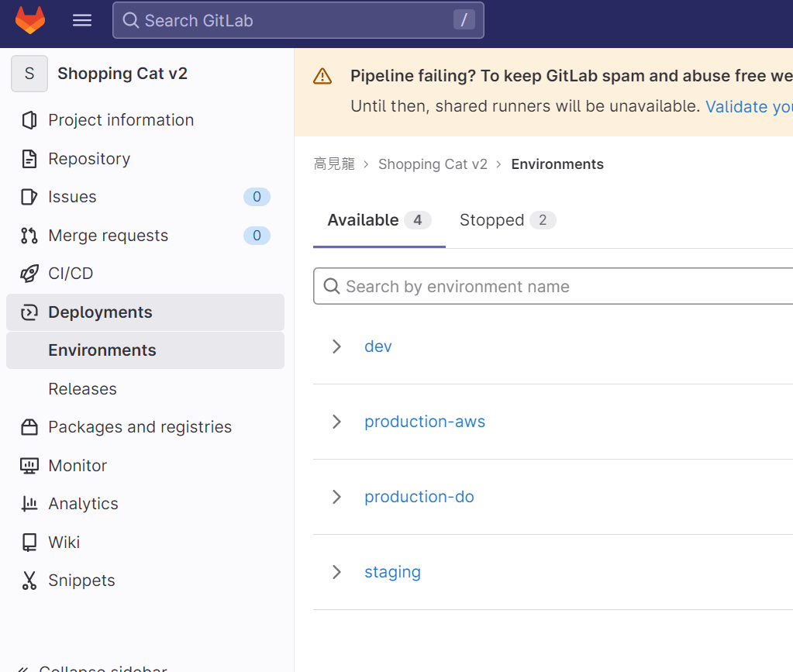This screenshot has height=672, width=793.
Task: Click the Merge requests icon
Action: (x=29, y=236)
